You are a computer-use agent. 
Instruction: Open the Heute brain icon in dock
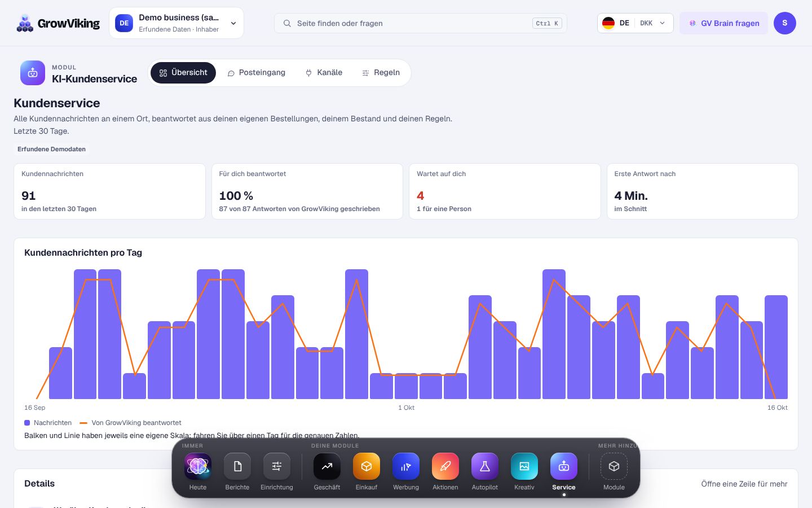pos(198,466)
